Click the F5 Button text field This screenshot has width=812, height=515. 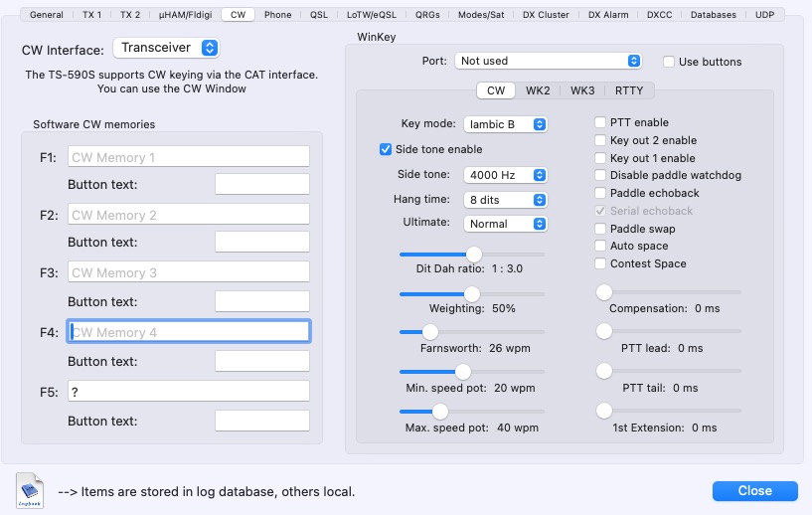point(261,421)
